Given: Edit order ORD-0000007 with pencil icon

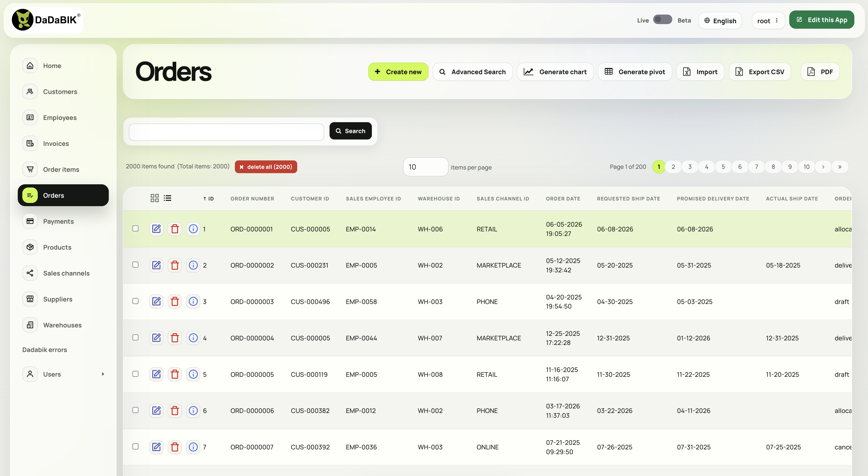Looking at the screenshot, I should [156, 447].
